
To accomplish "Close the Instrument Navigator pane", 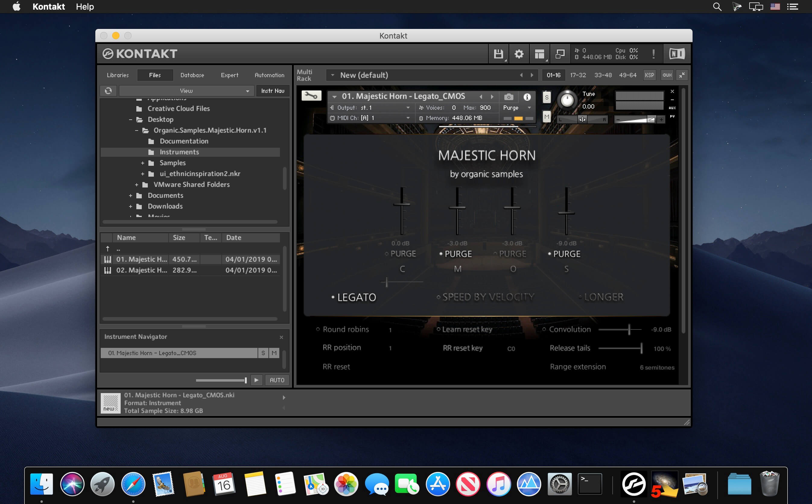I will pos(281,337).
